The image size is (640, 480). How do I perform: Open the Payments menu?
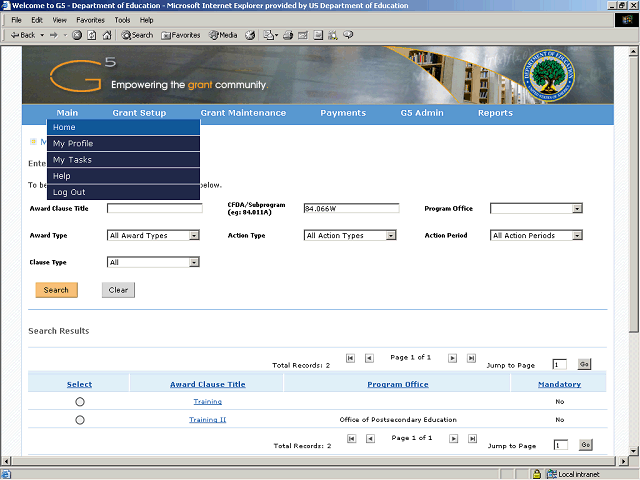point(343,113)
